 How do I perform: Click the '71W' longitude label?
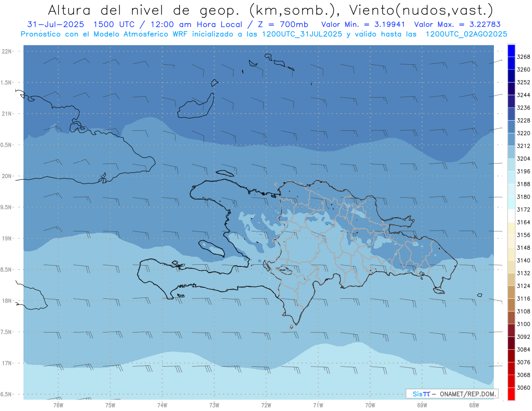(x=318, y=405)
